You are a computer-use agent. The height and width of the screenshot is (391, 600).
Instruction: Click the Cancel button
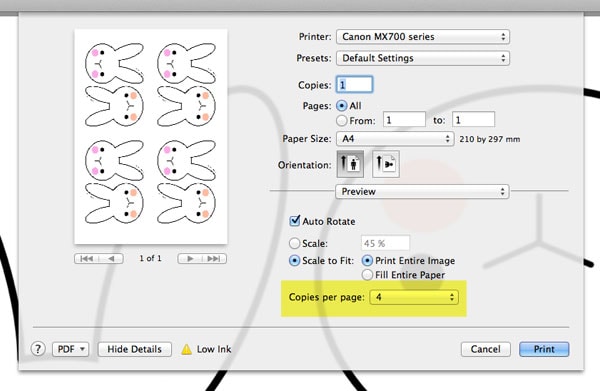(486, 349)
